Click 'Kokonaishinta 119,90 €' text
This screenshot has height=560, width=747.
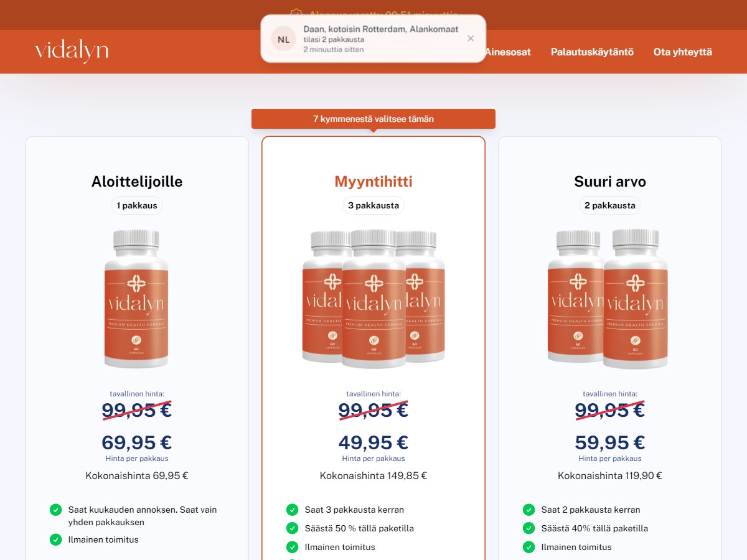(610, 476)
